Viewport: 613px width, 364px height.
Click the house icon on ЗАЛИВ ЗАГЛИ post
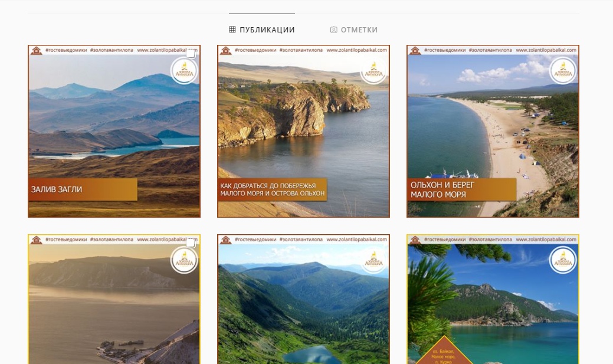tap(37, 50)
